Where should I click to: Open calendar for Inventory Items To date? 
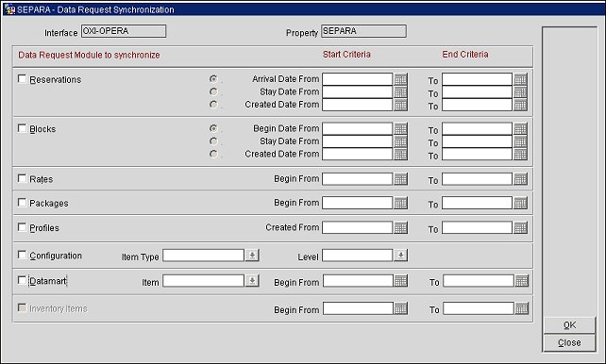[521, 308]
